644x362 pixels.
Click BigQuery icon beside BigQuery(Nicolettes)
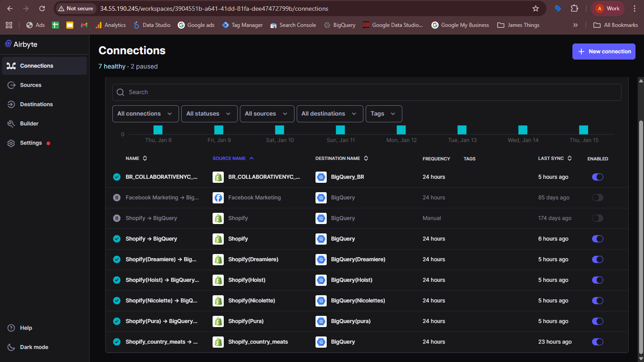click(321, 301)
